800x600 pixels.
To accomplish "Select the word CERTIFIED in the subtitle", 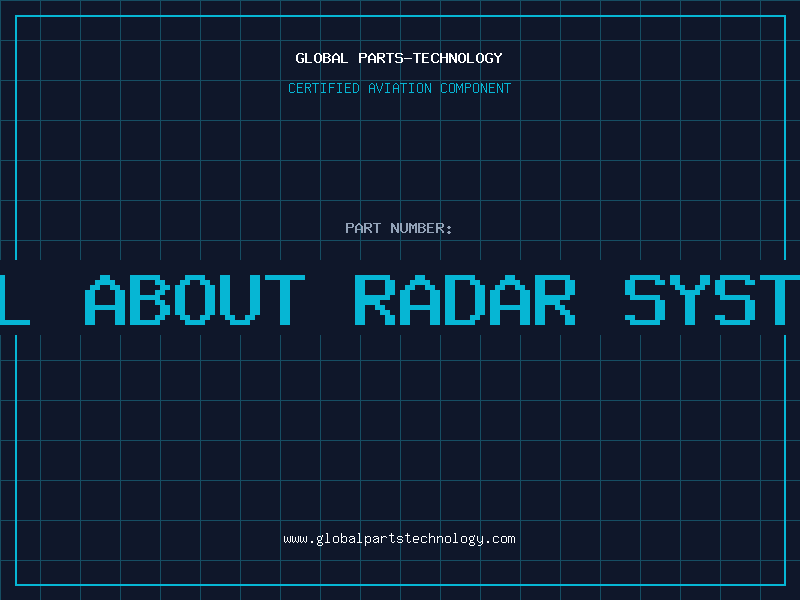I will point(324,88).
